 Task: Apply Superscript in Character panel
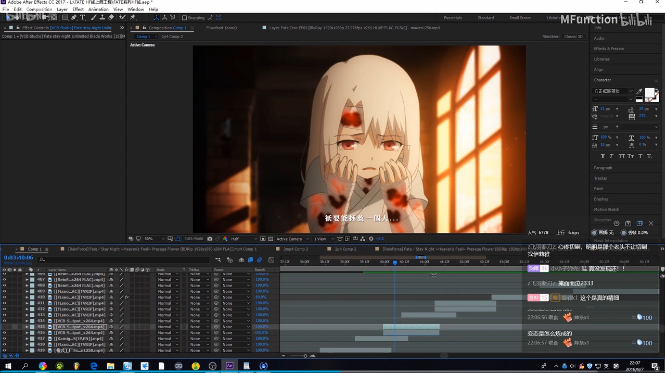point(641,156)
